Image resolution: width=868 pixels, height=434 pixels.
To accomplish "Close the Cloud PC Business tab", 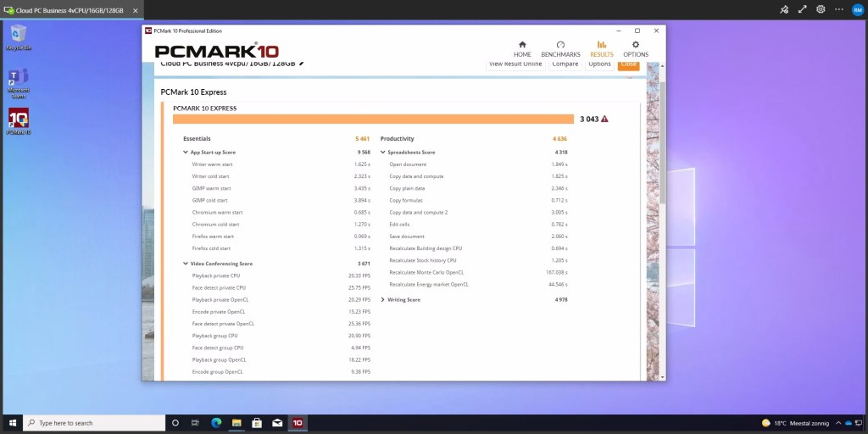I will point(135,10).
